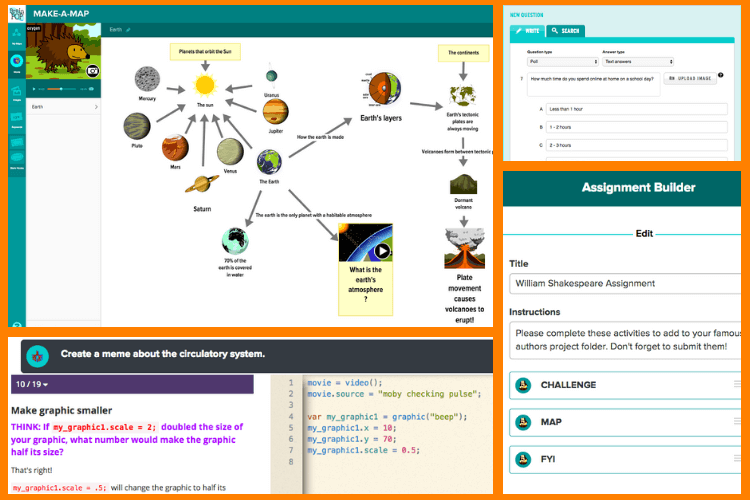
Task: Select the FYI activity row
Action: pyautogui.click(x=625, y=459)
